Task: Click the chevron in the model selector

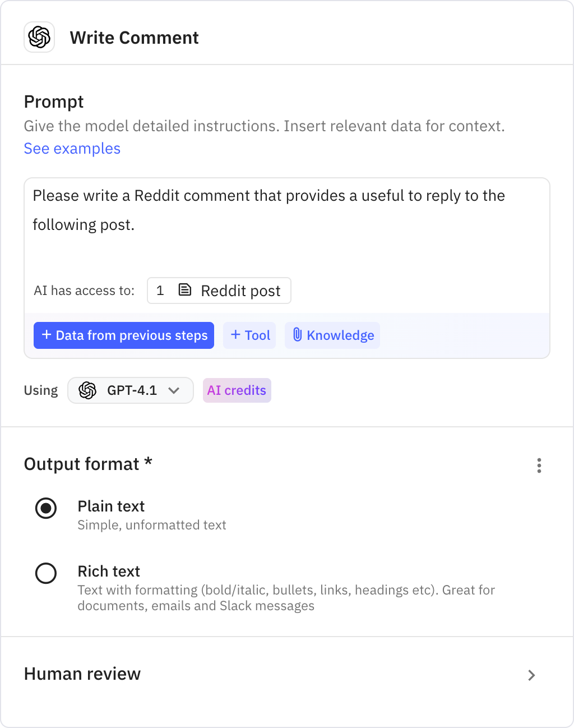Action: (174, 390)
